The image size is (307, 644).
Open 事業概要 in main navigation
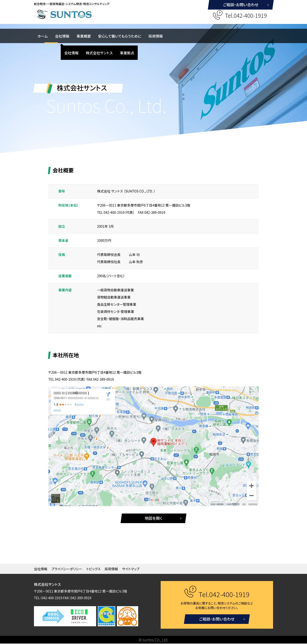click(84, 36)
